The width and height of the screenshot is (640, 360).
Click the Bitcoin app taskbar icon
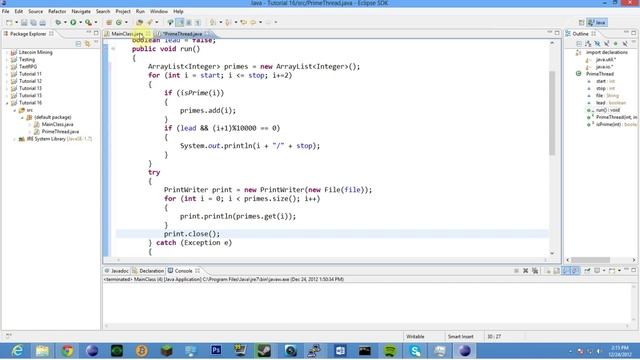[x=142, y=351]
